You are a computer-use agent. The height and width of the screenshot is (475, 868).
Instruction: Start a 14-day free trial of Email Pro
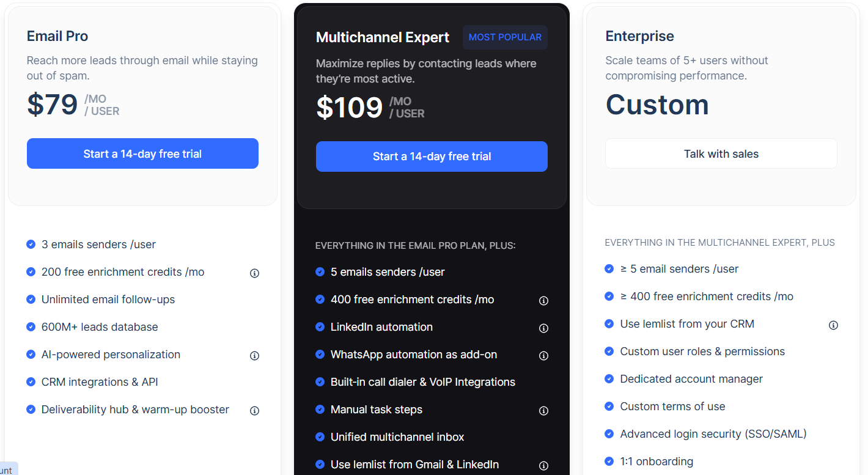pyautogui.click(x=142, y=153)
